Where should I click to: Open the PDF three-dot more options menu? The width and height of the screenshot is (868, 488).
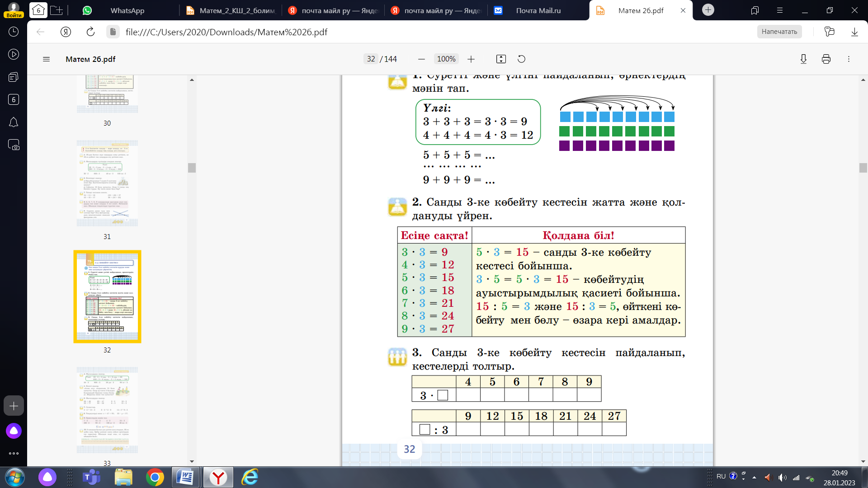[x=849, y=59]
